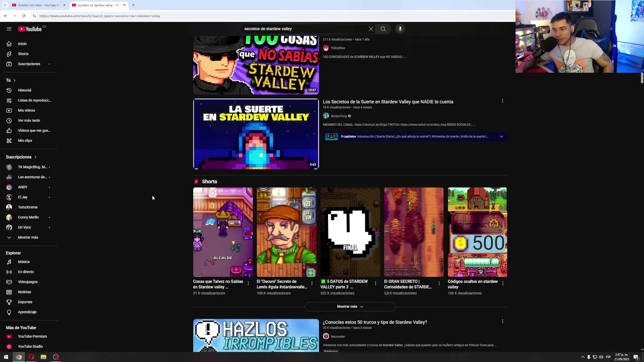
Task: Reload the page with the refresh icon
Action: click(23, 16)
